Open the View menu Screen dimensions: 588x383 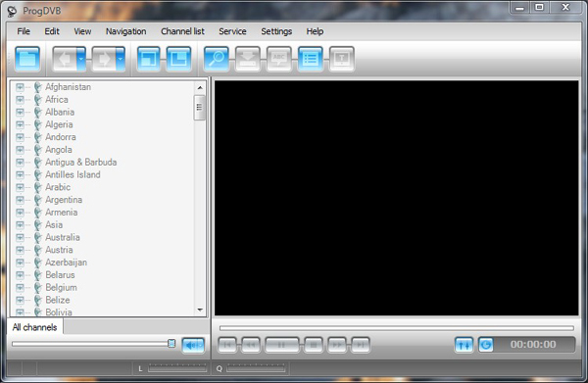click(82, 31)
